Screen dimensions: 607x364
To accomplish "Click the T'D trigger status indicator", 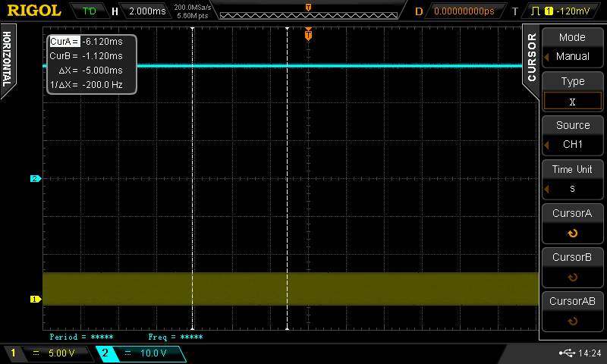I will coord(90,11).
